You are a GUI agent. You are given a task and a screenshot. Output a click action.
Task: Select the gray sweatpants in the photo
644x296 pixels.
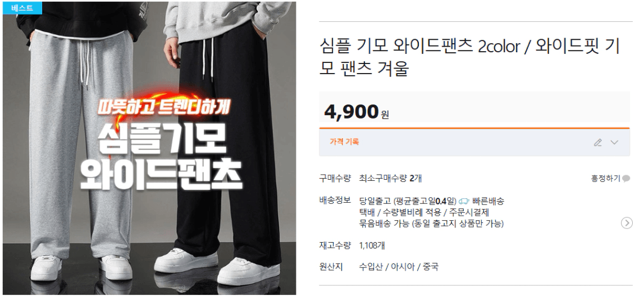tap(81, 156)
